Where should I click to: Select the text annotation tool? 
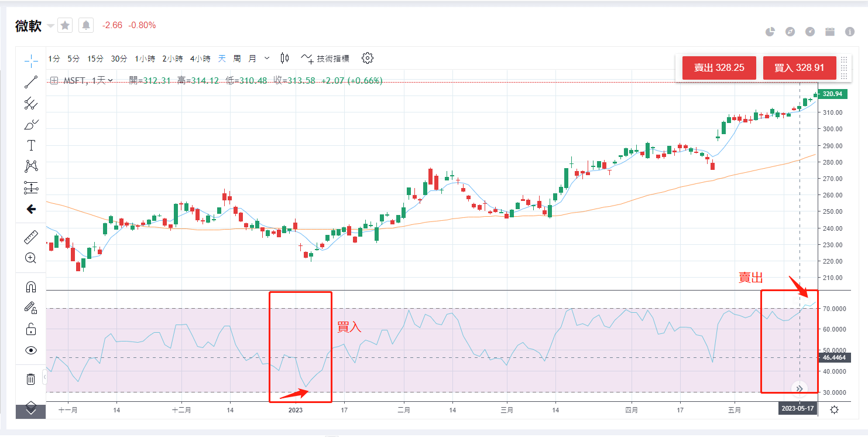click(x=31, y=145)
